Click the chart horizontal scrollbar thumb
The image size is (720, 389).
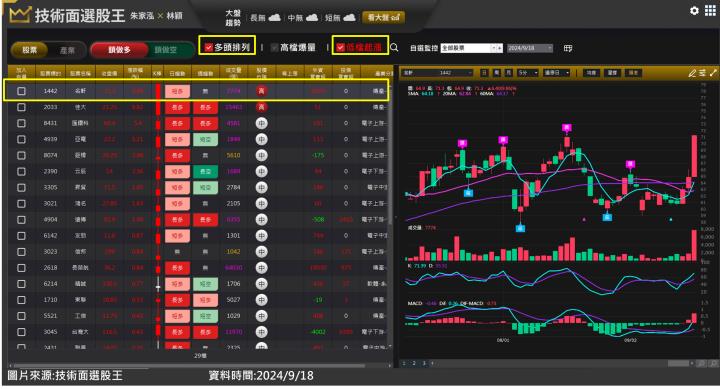(679, 363)
